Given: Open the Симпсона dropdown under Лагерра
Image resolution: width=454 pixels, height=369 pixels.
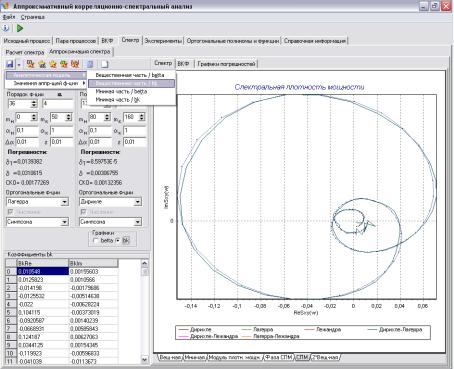Looking at the screenshot, I should click(65, 222).
